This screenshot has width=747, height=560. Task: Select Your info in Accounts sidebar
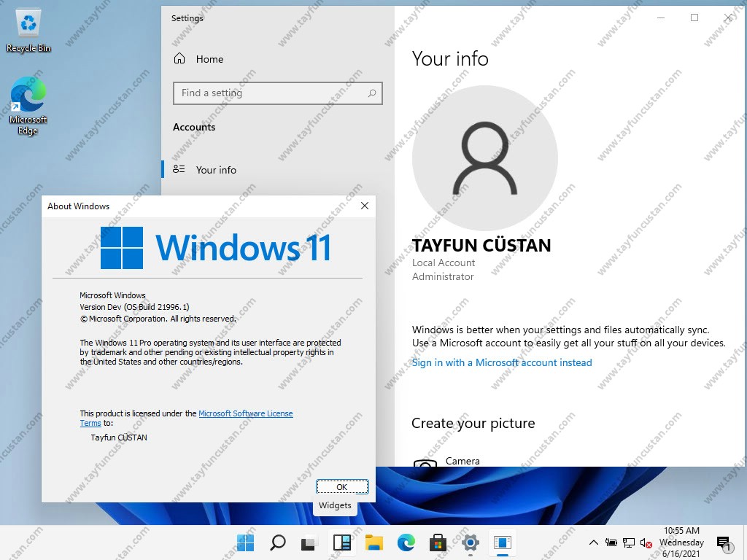pyautogui.click(x=278, y=169)
